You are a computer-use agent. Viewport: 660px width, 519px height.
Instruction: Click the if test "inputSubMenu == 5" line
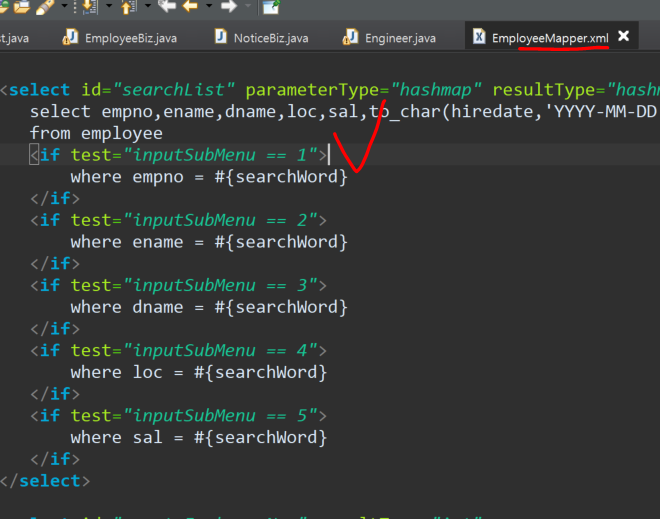179,415
